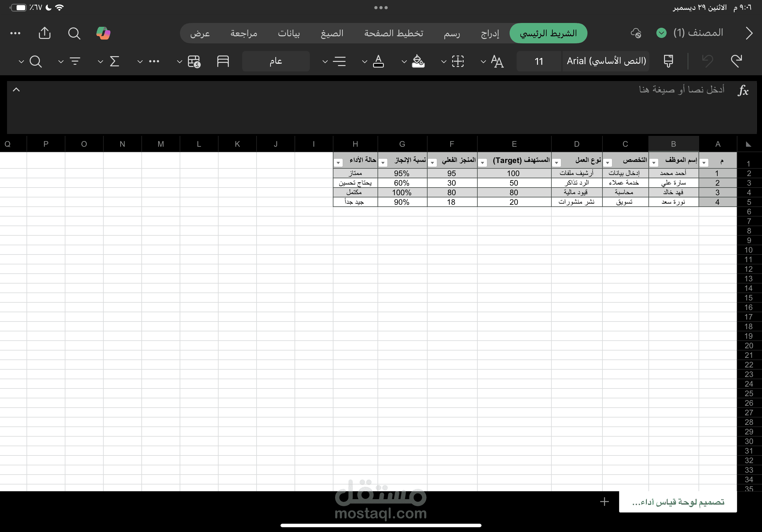
Task: Expand the font color dropdown arrow
Action: coord(364,61)
